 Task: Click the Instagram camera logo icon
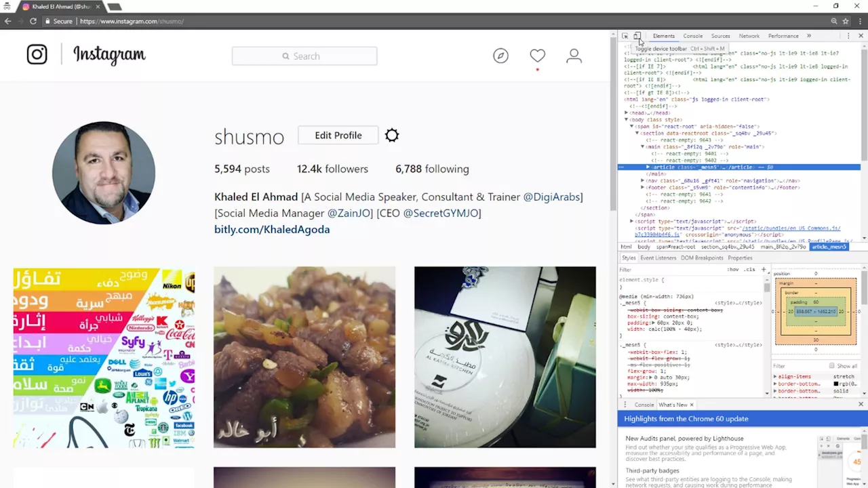coord(37,54)
